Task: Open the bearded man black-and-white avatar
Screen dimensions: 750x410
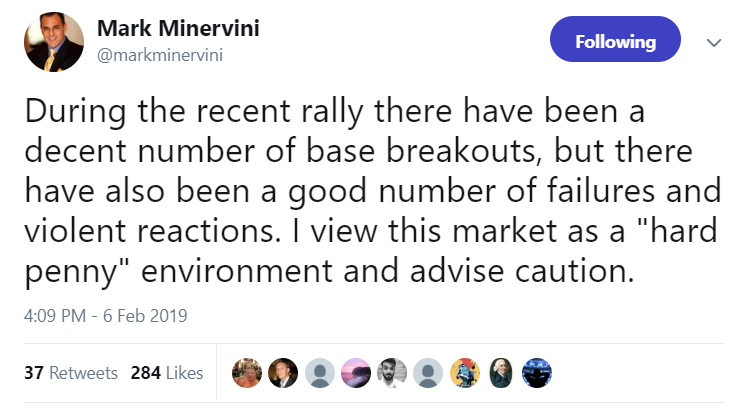Action: [x=392, y=373]
